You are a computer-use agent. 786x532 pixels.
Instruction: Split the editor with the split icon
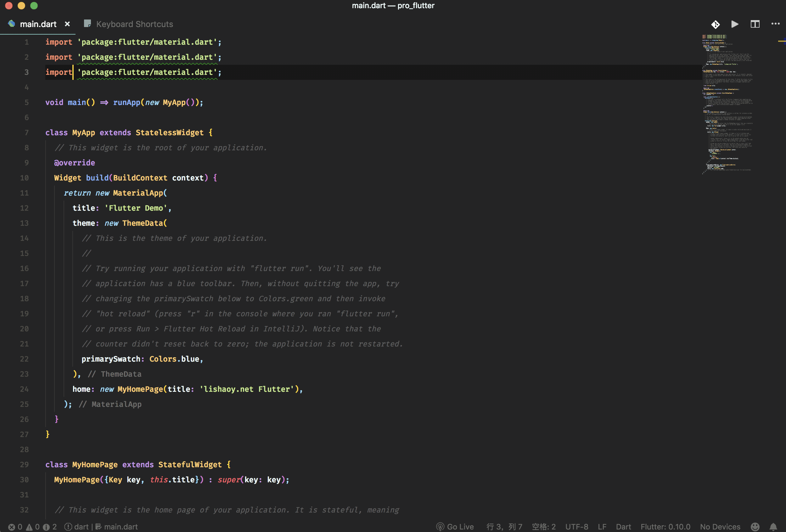[755, 24]
